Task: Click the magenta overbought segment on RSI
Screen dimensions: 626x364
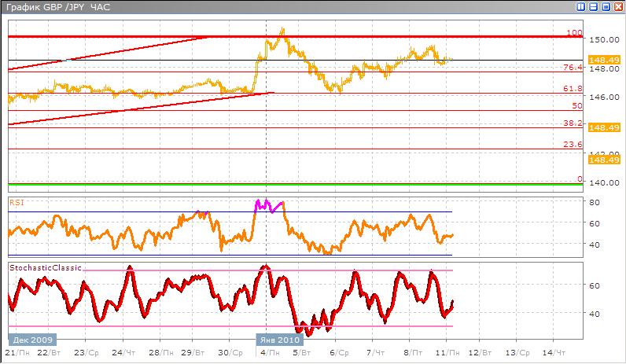Action: pyautogui.click(x=267, y=206)
